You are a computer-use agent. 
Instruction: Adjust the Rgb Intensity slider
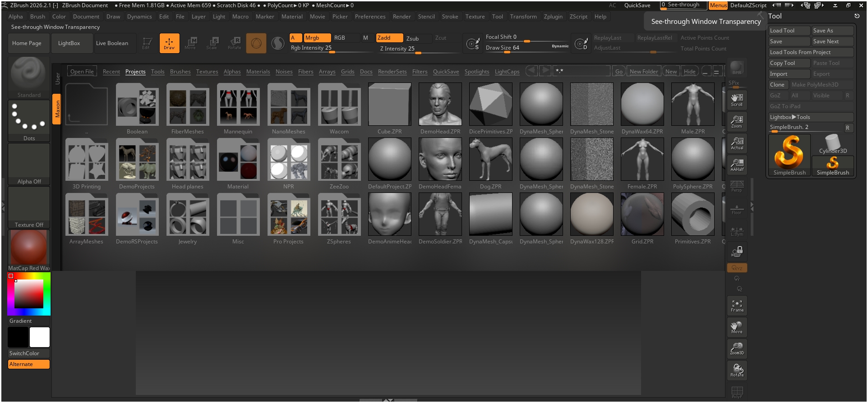[331, 48]
